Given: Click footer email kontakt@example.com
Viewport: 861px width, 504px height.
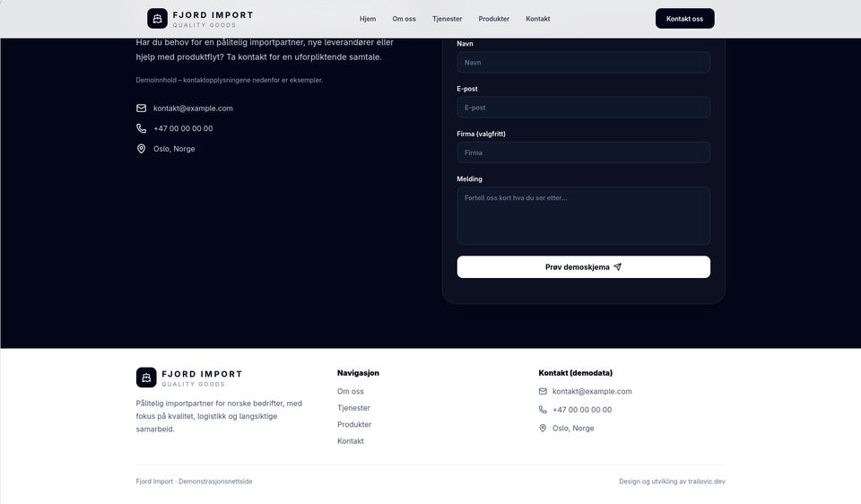Looking at the screenshot, I should pyautogui.click(x=592, y=391).
